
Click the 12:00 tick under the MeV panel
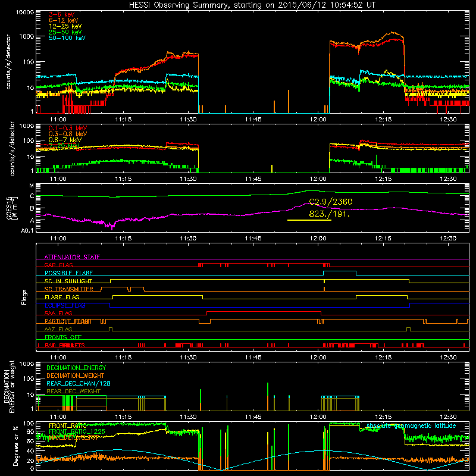click(x=318, y=179)
